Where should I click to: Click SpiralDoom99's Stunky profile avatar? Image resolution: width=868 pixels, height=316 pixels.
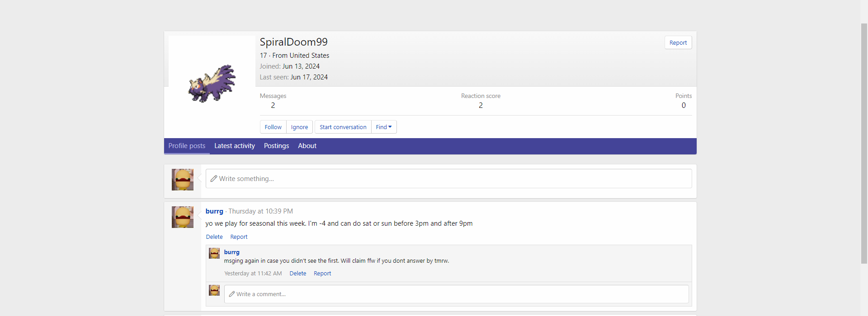click(x=212, y=84)
